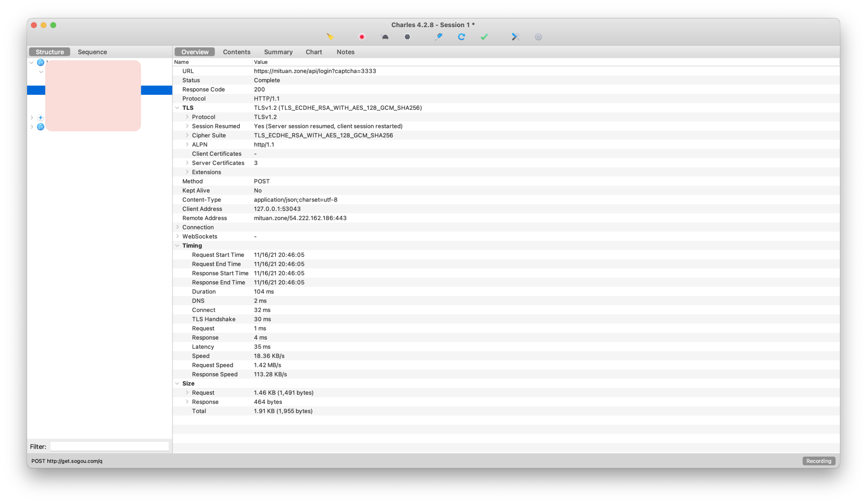Click the Filter input field
This screenshot has width=867, height=504.
[109, 447]
